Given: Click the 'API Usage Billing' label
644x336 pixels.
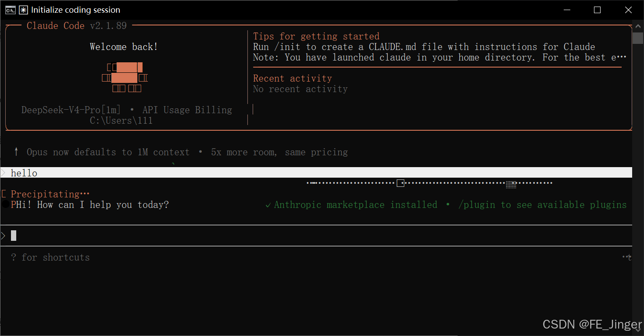Looking at the screenshot, I should click(x=187, y=110).
